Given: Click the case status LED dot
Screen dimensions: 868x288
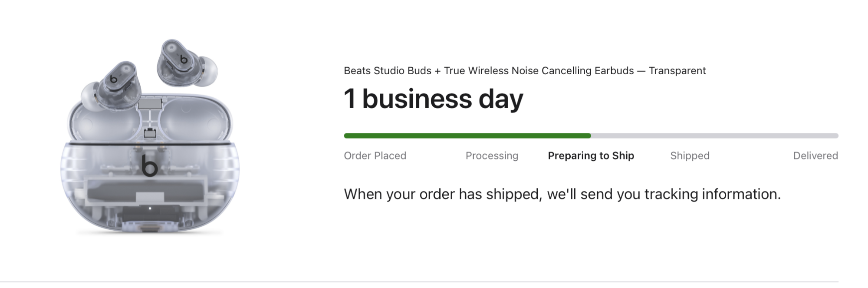Looking at the screenshot, I should (x=150, y=209).
